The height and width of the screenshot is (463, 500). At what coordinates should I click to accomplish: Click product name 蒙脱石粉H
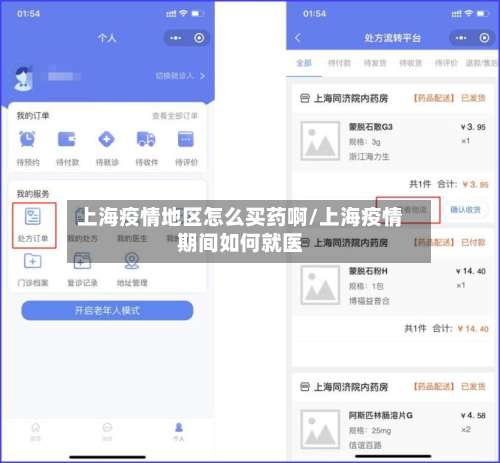368,271
